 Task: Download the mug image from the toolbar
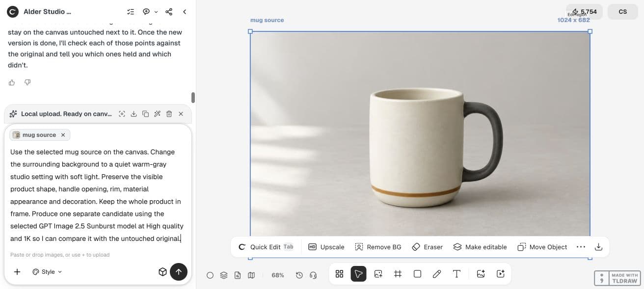(598, 247)
